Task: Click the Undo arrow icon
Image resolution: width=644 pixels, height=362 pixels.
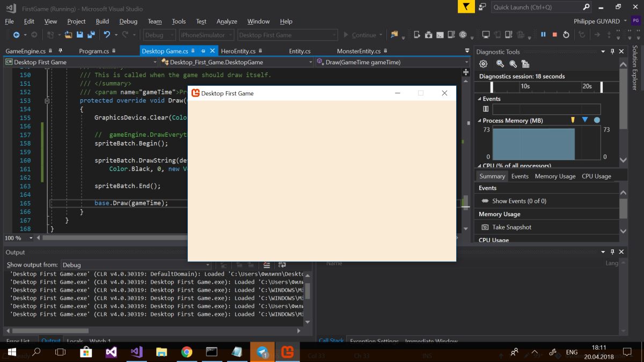Action: [x=107, y=35]
